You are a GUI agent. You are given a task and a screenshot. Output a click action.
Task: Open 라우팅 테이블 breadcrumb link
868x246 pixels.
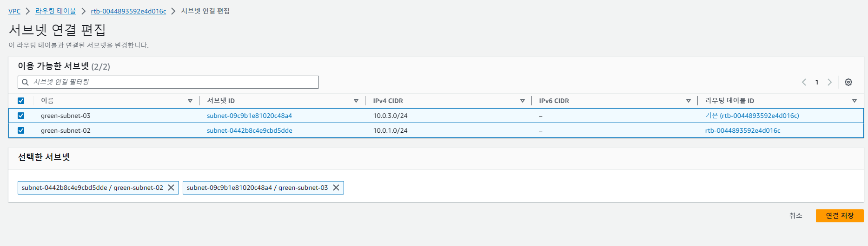pos(55,11)
